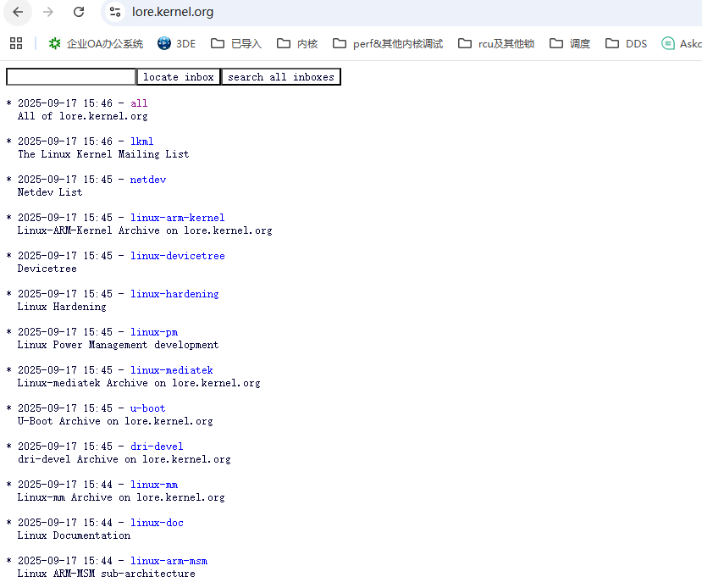Image resolution: width=702 pixels, height=588 pixels.
Task: Click the lore.kernel.org address bar
Action: coord(403,12)
